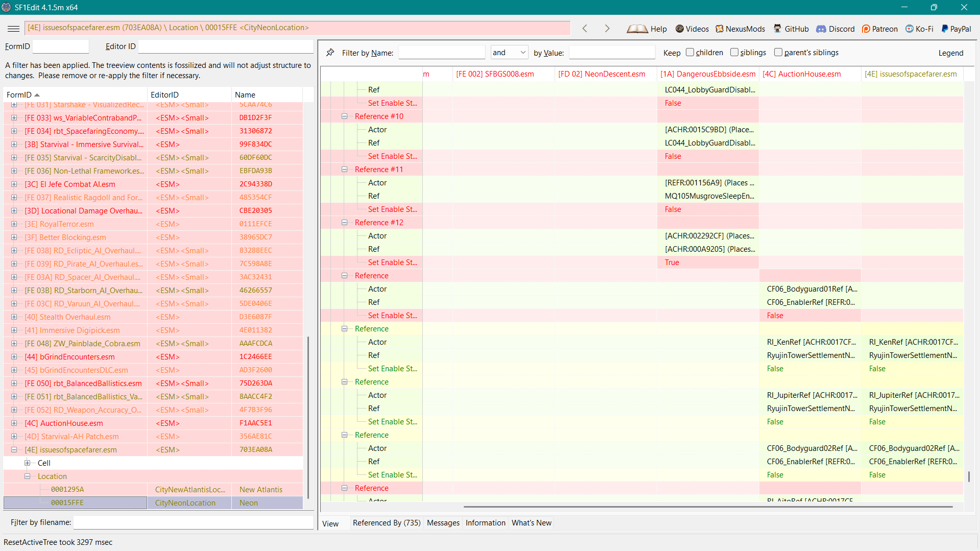
Task: Open the Videos toolbar icon
Action: coord(679,29)
